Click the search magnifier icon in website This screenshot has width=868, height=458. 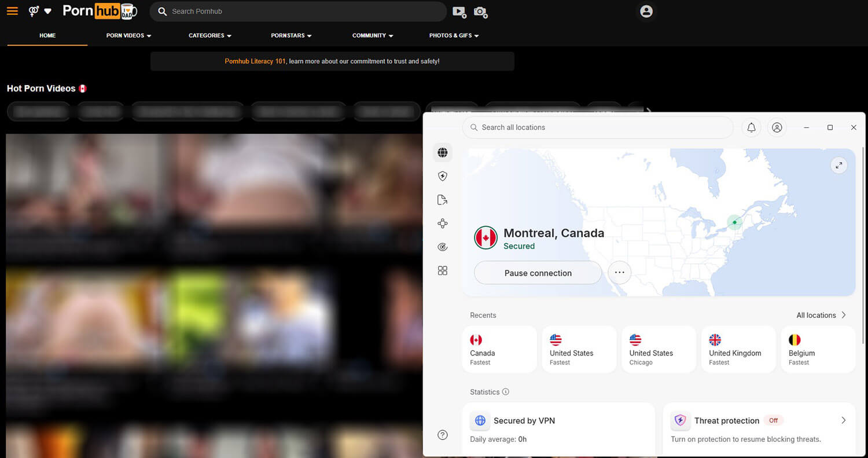(x=163, y=12)
